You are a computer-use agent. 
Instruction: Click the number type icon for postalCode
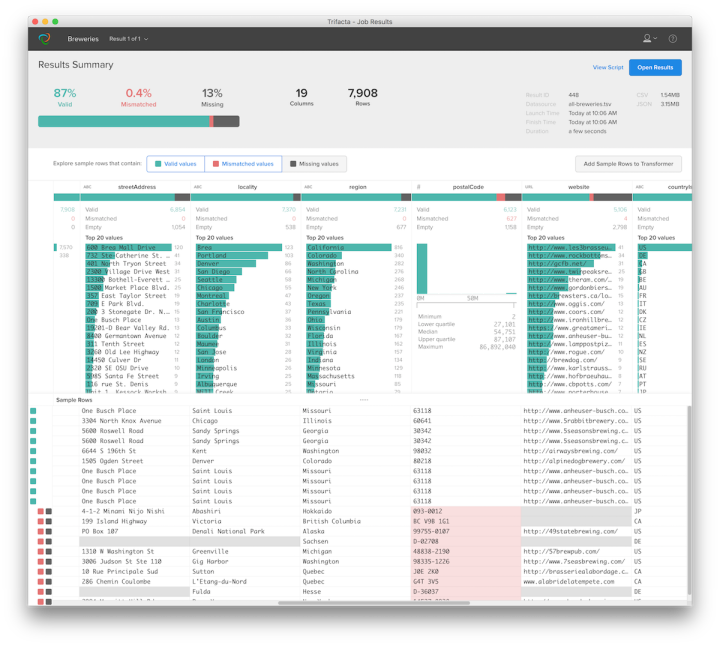418,187
